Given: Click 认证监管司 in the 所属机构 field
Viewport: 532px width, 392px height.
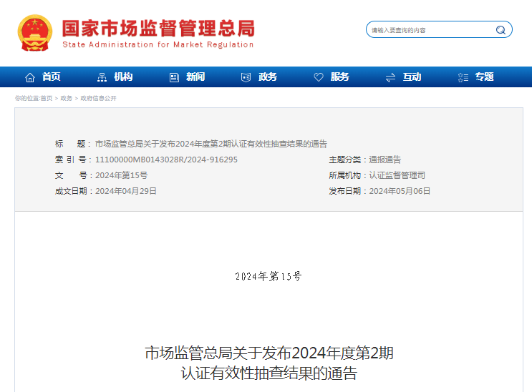Looking at the screenshot, I should [397, 175].
